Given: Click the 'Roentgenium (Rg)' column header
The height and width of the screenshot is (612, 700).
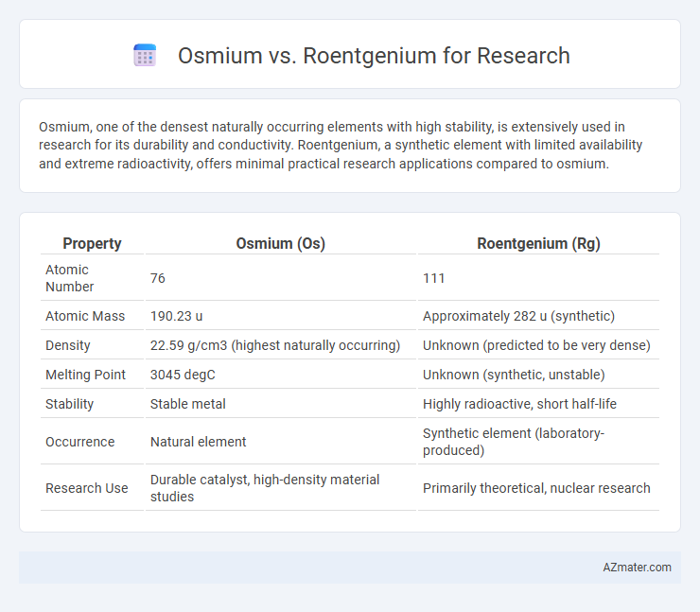Looking at the screenshot, I should [538, 243].
